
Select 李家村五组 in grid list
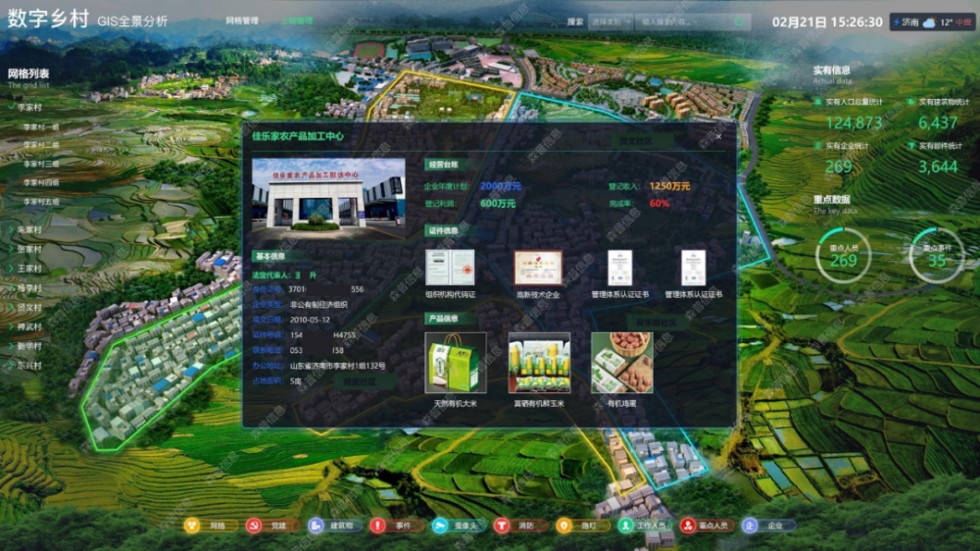click(41, 201)
